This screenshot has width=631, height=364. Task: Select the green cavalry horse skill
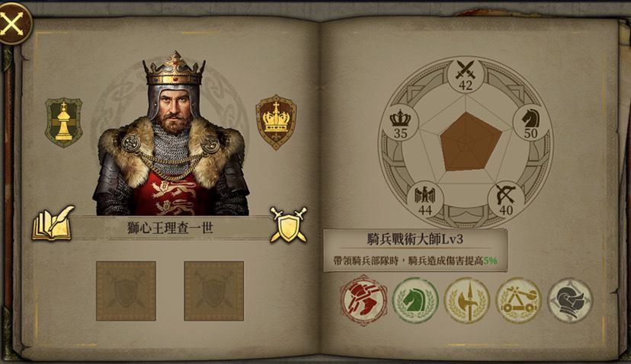pos(415,300)
